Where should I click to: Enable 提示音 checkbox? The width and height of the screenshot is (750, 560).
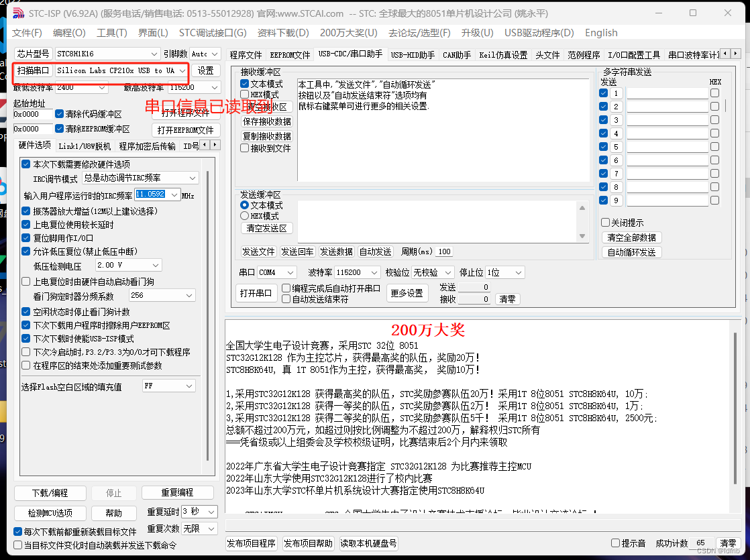[616, 543]
